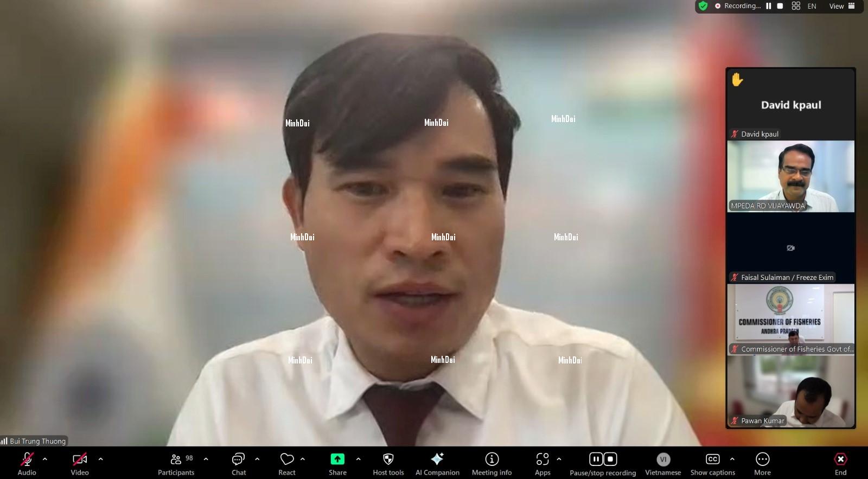Click the 98 participant count
The image size is (868, 479).
(x=189, y=458)
